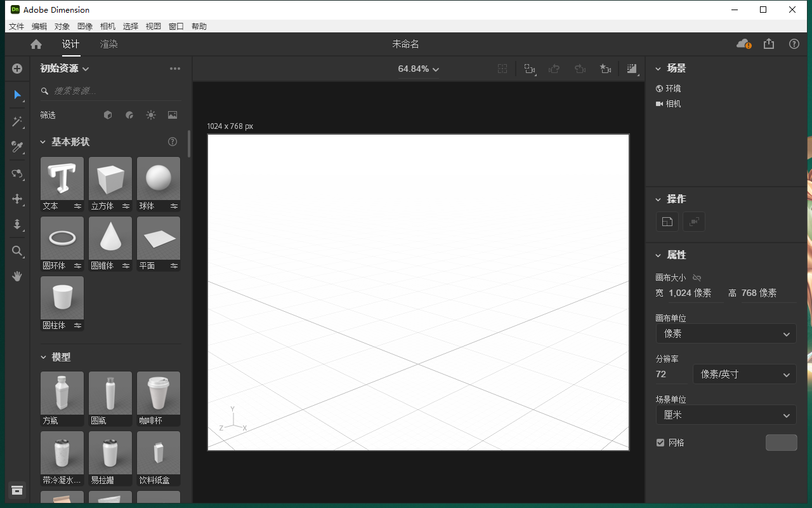Toggle the lights filter in 筛选 row
Image resolution: width=812 pixels, height=508 pixels.
tap(151, 115)
